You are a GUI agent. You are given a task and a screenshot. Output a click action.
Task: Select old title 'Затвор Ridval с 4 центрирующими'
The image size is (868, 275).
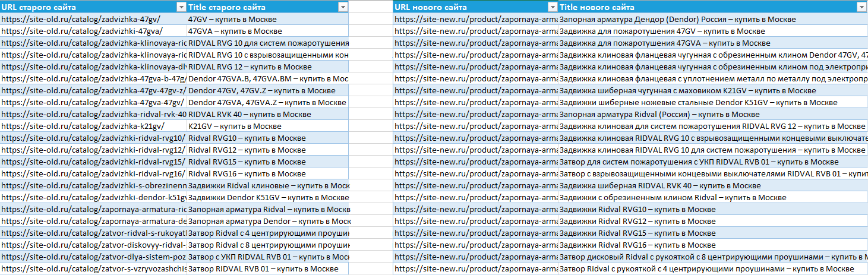tap(267, 233)
